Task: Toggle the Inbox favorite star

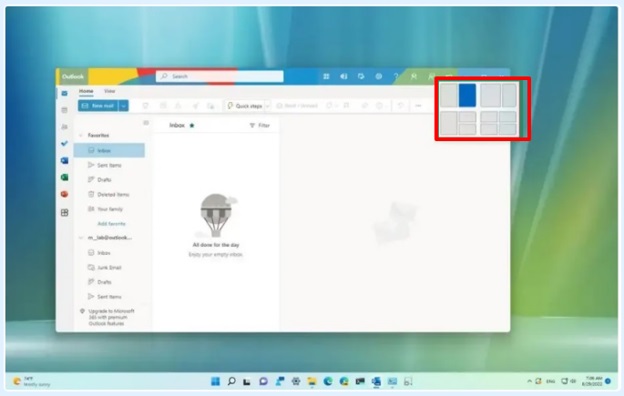Action: click(x=192, y=125)
